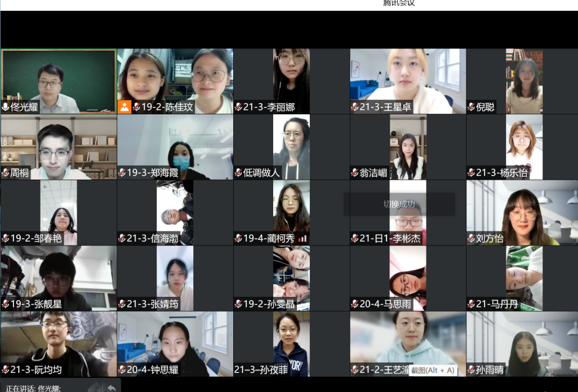578x392 pixels.
Task: Click the mic icon next to 21-3-信海渤
Action: 122,238
